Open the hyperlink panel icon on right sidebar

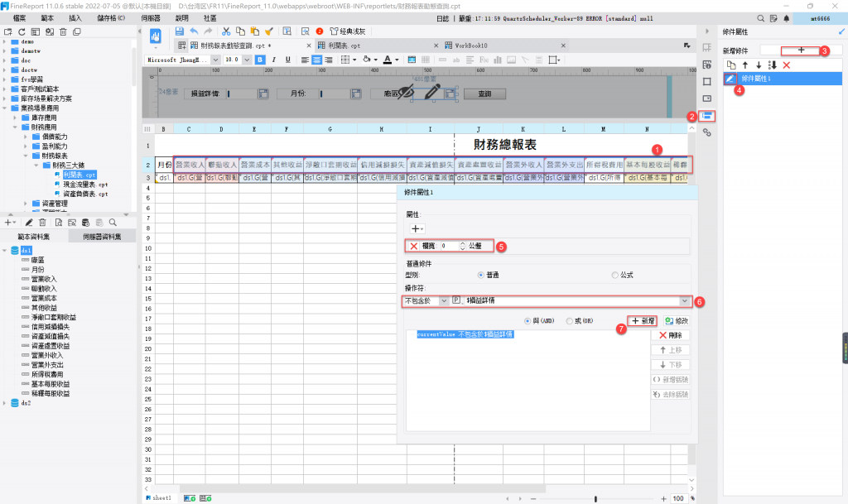706,132
